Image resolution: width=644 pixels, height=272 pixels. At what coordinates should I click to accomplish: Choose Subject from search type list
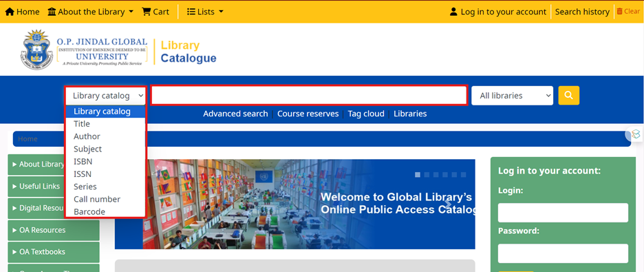pos(105,149)
